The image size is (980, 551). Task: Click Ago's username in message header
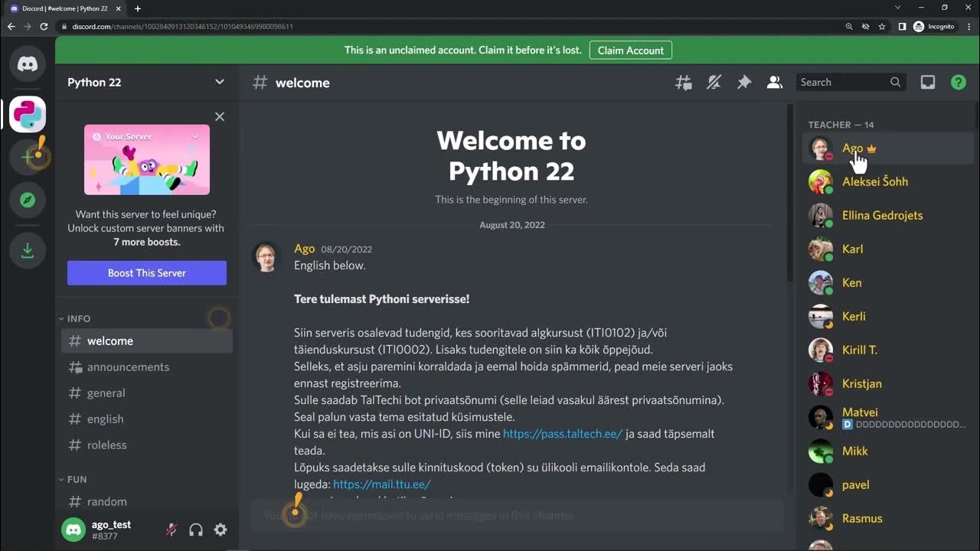[x=305, y=249]
